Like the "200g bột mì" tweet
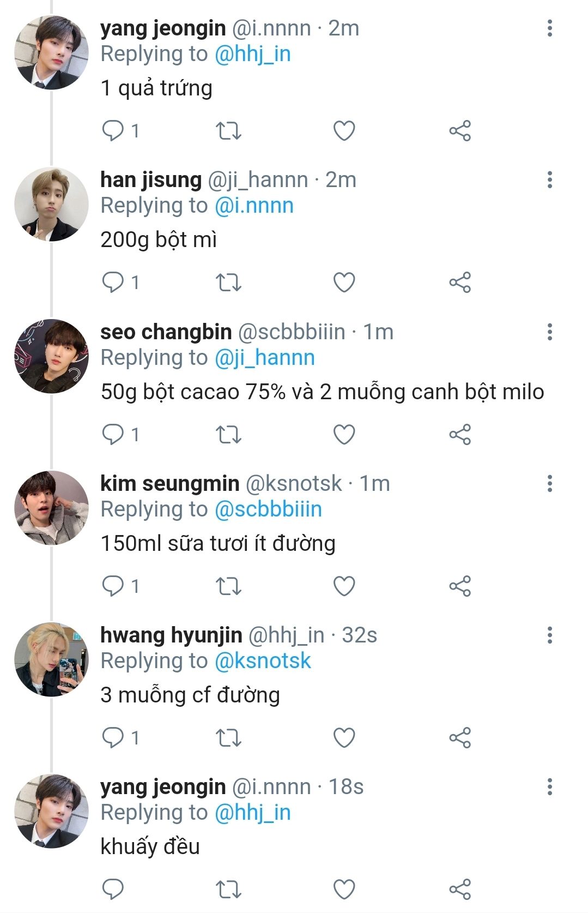Image resolution: width=588 pixels, height=913 pixels. tap(344, 283)
